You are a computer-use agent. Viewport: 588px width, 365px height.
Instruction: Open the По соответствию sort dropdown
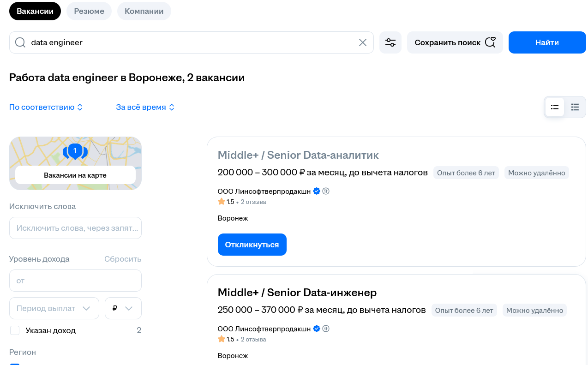pyautogui.click(x=46, y=107)
